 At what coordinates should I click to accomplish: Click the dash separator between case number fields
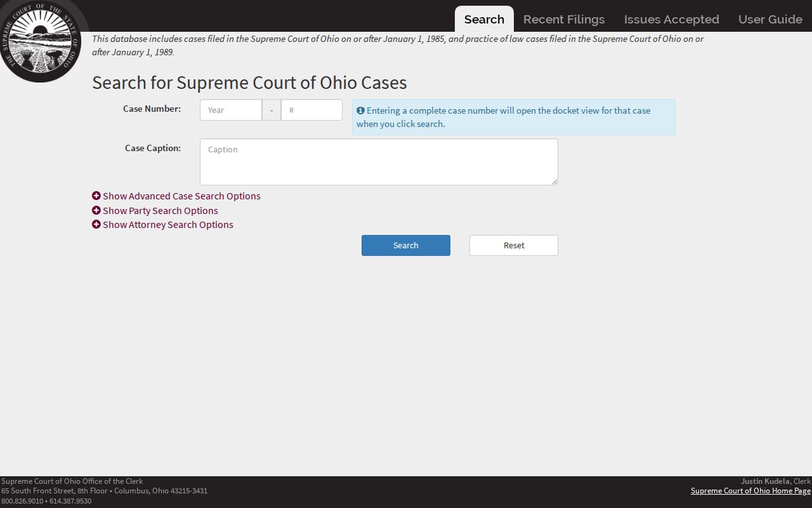pyautogui.click(x=272, y=110)
